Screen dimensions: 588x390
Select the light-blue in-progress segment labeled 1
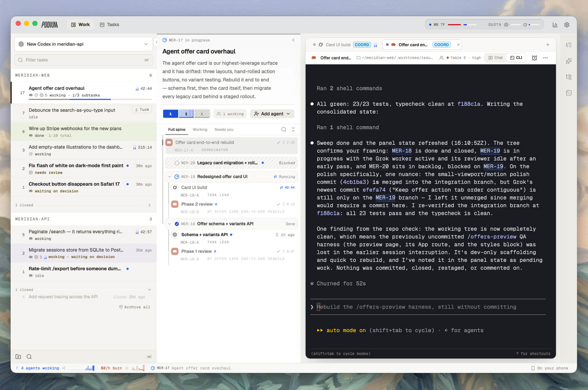(186, 114)
